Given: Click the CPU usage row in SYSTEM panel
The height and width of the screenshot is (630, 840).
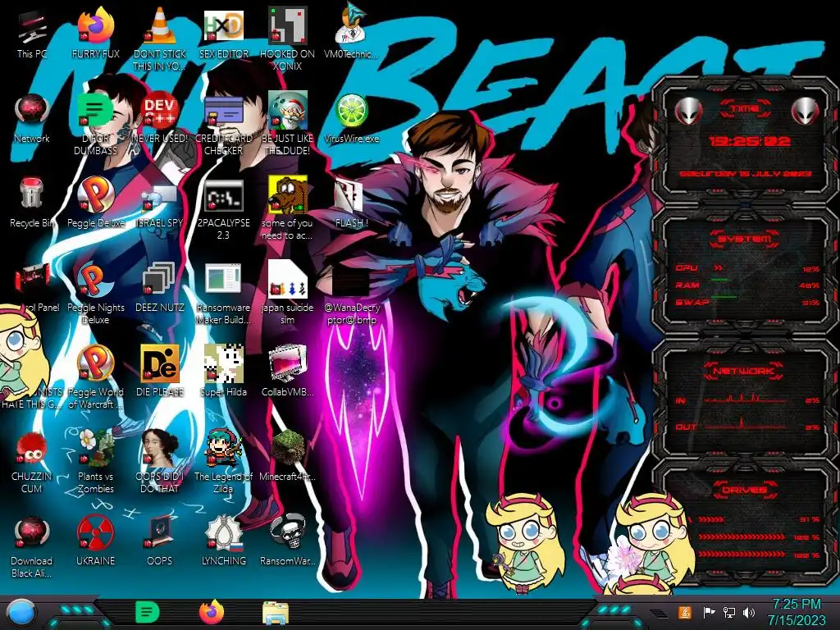Looking at the screenshot, I should [746, 268].
